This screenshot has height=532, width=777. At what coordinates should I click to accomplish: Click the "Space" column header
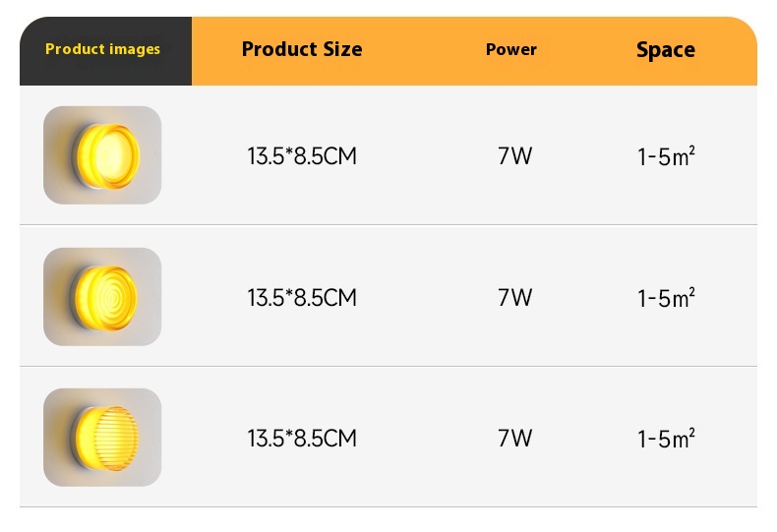tap(666, 50)
